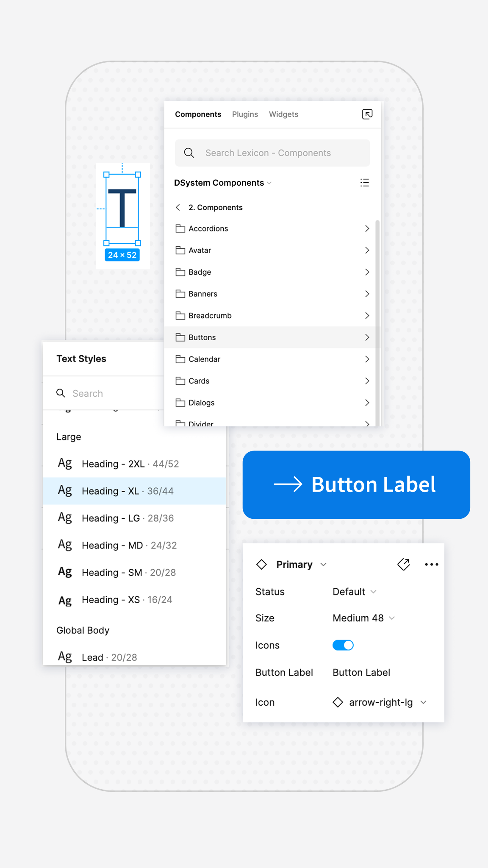Switch to the Widgets tab
The image size is (488, 868).
pyautogui.click(x=283, y=114)
